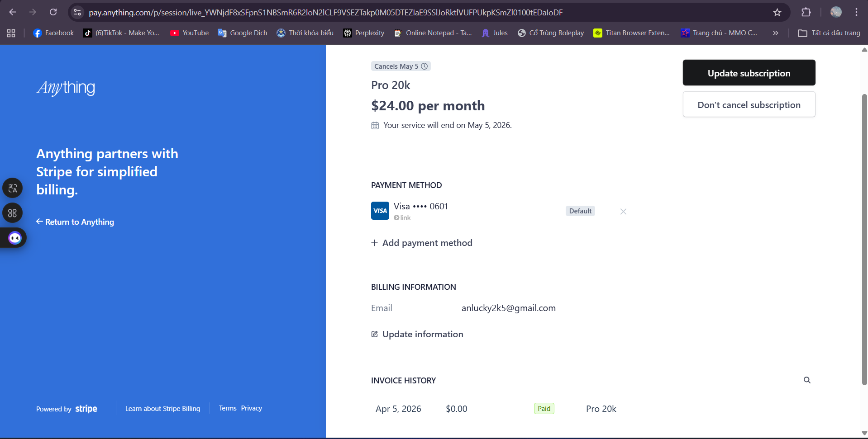Screen dimensions: 868x439
Task: Open the browser extensions puzzle icon
Action: pos(806,12)
